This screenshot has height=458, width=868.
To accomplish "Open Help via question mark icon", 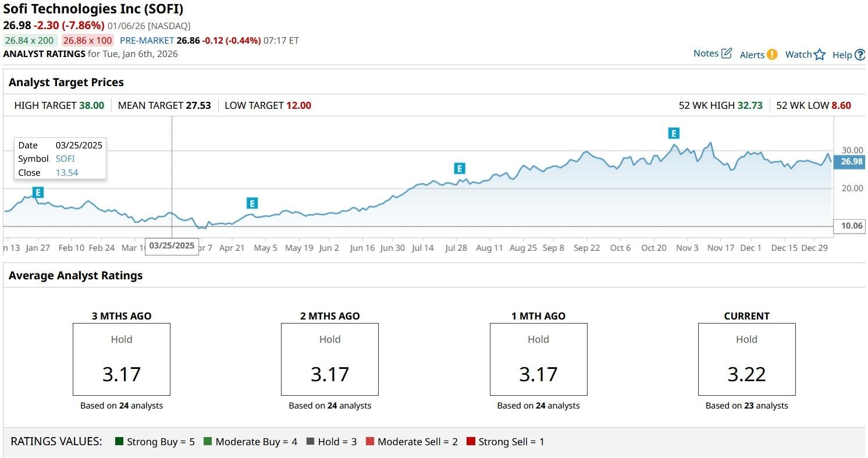I will [x=860, y=55].
